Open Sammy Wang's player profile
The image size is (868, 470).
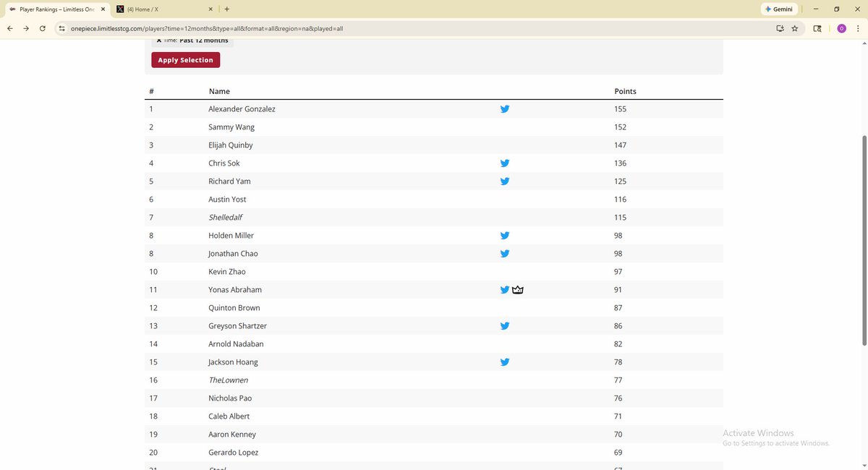coord(231,127)
